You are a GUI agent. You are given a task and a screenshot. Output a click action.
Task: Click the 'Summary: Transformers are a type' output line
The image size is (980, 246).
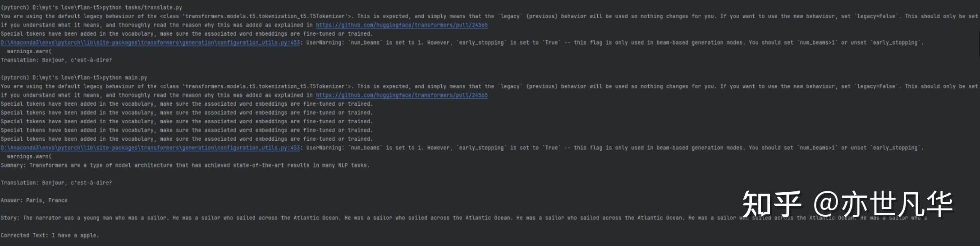pos(185,166)
